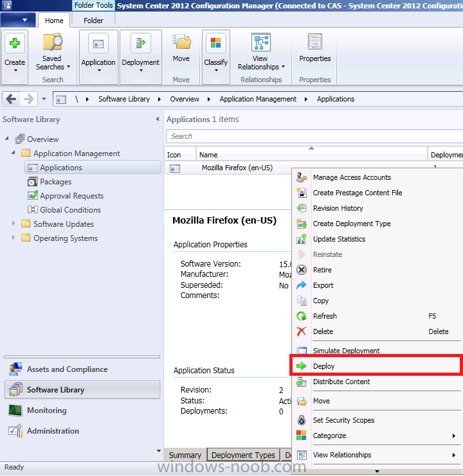Open the Saved Searches icon
Screen dimensions: 463x476
[52, 42]
